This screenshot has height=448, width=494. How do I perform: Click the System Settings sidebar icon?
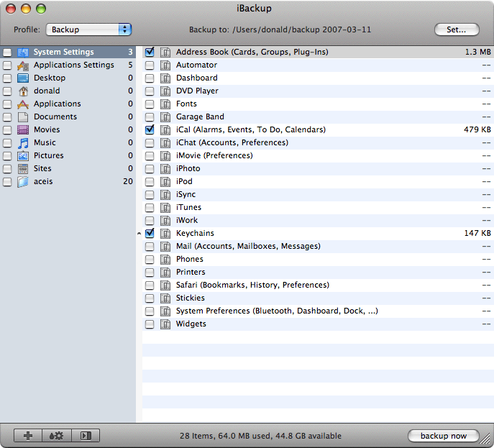23,52
